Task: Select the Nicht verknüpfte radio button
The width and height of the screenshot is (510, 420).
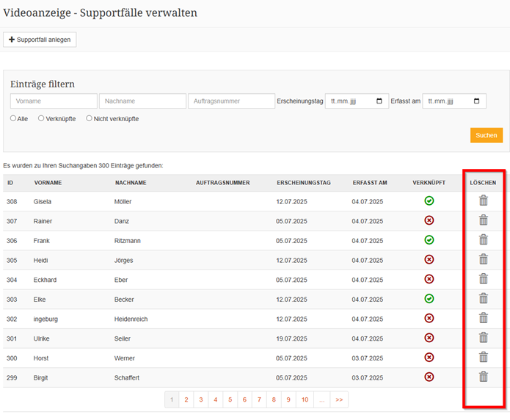Action: 89,118
